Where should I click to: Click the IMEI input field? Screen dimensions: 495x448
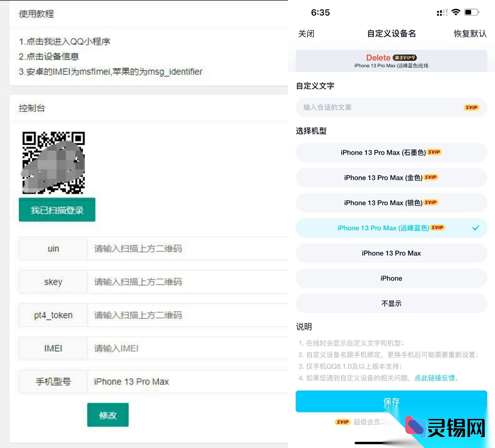pos(180,348)
